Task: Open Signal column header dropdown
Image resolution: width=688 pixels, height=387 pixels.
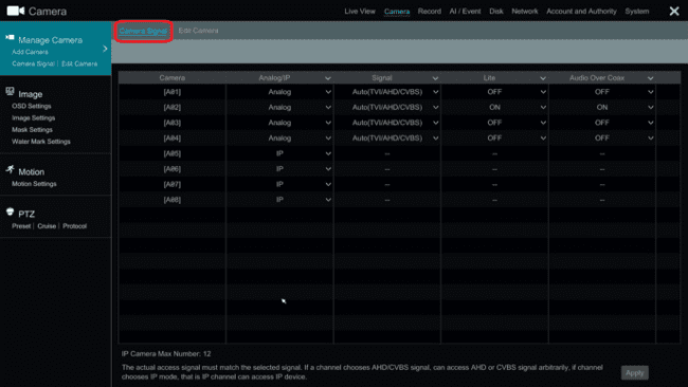Action: [435, 78]
